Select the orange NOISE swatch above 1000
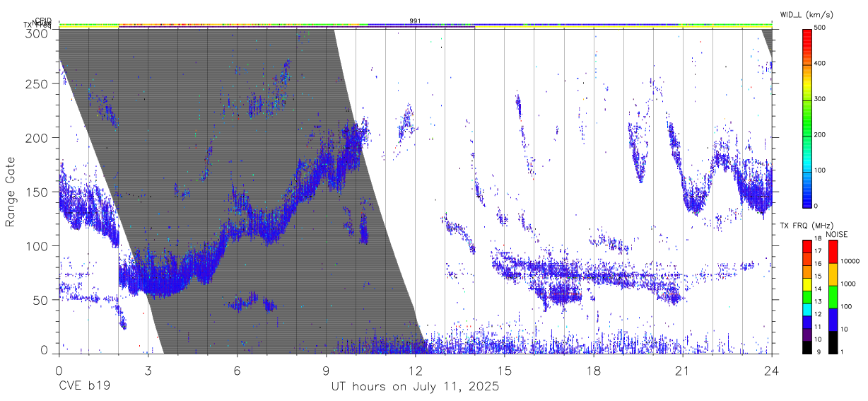868x401 pixels. [x=833, y=274]
